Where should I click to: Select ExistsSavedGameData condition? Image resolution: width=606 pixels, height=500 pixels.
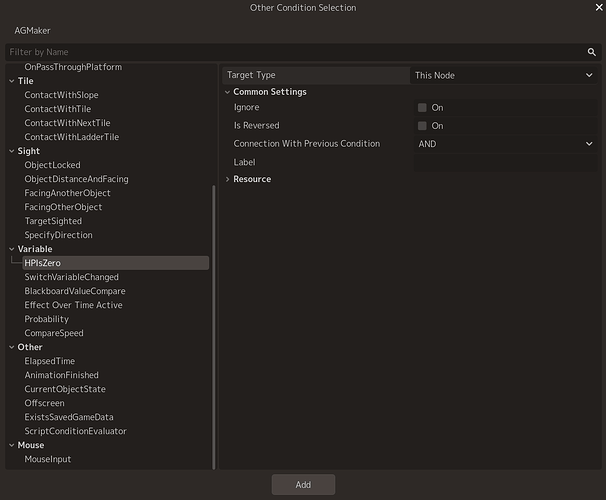pyautogui.click(x=69, y=417)
